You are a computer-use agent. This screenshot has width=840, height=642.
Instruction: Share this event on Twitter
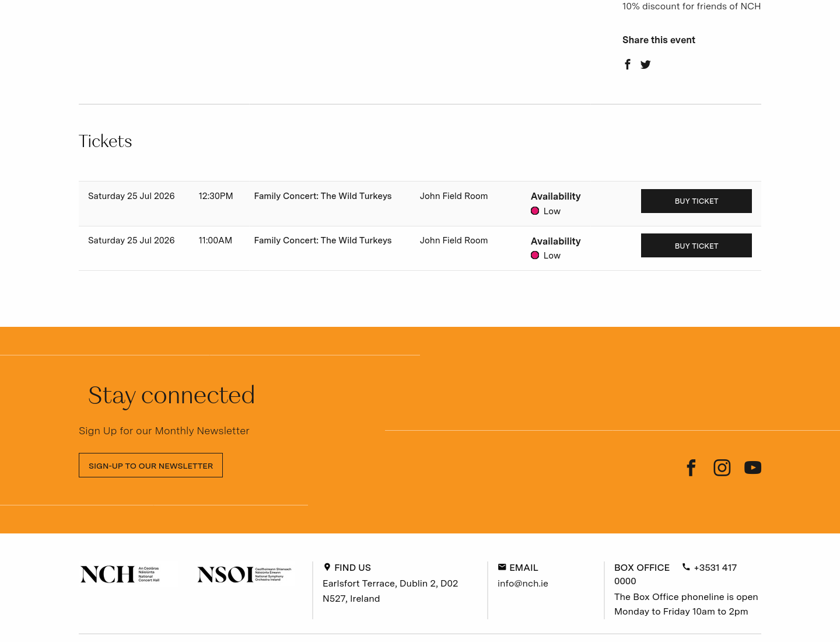click(x=645, y=65)
